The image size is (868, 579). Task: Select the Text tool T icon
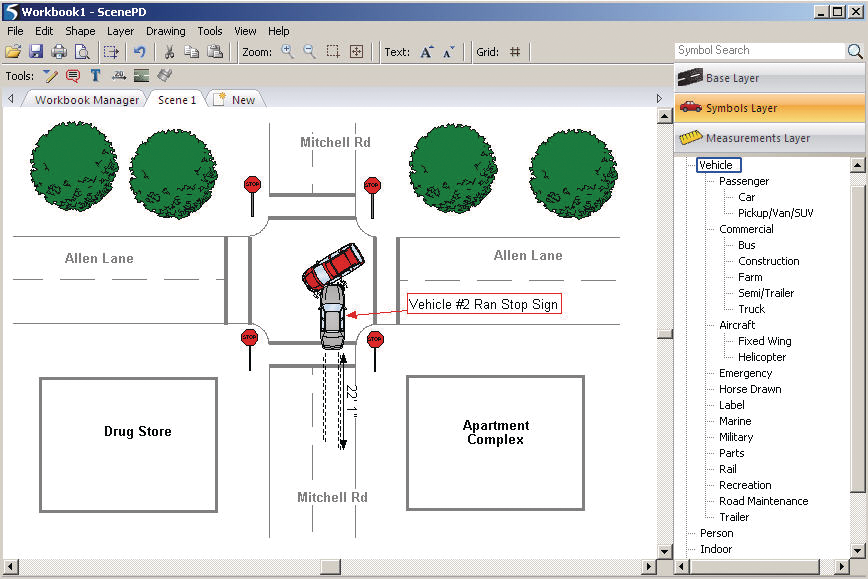pos(95,76)
